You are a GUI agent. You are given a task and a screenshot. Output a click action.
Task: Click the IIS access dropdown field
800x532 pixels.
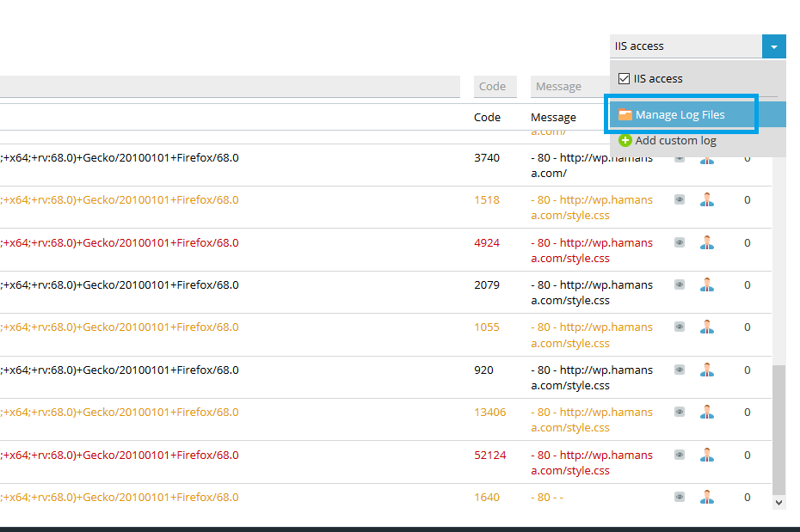686,46
